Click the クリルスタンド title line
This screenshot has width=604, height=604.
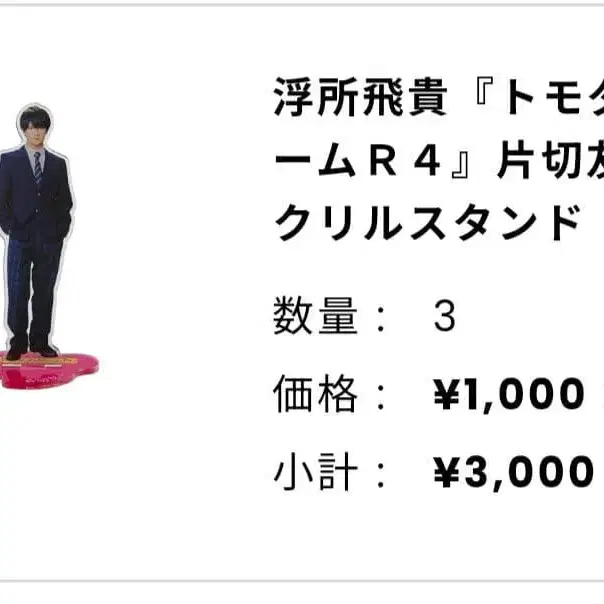tap(427, 222)
